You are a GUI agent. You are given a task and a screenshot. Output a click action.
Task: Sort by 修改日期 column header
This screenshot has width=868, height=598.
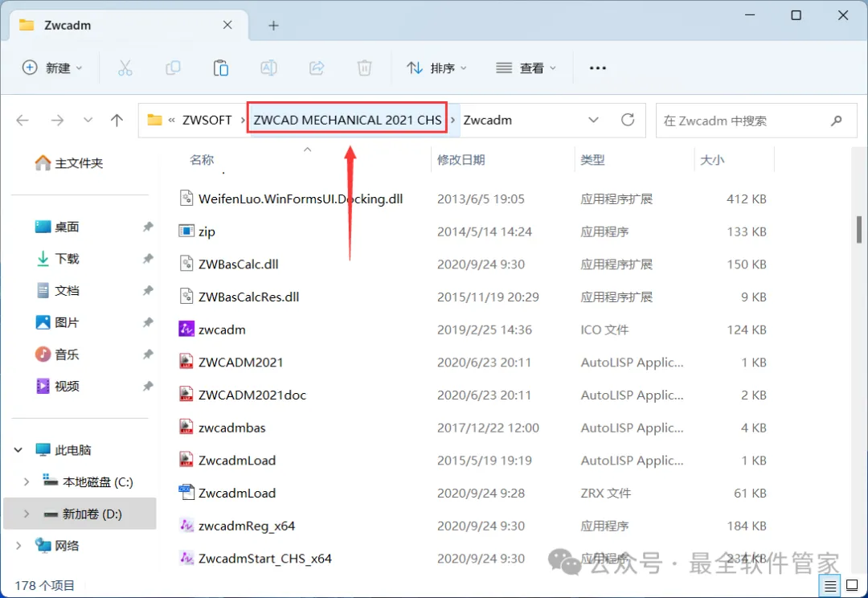tap(461, 160)
